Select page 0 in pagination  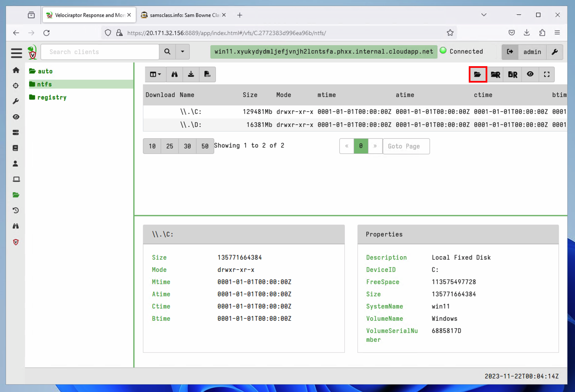coord(361,146)
